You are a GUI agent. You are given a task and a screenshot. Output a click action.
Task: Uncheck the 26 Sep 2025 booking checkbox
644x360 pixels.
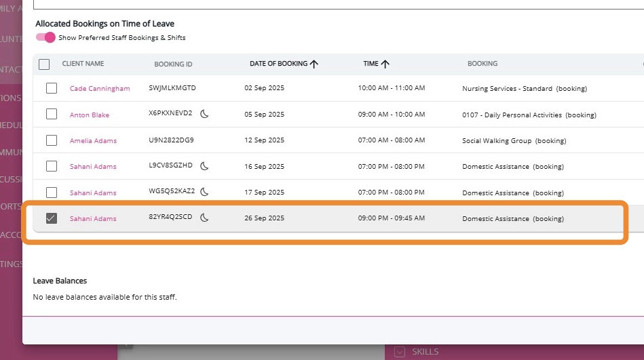click(52, 218)
